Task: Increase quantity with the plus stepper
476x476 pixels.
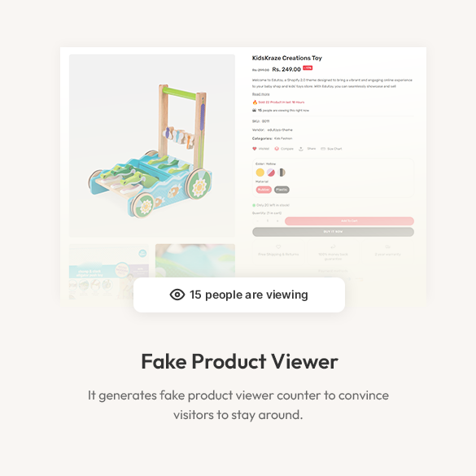Action: [277, 221]
